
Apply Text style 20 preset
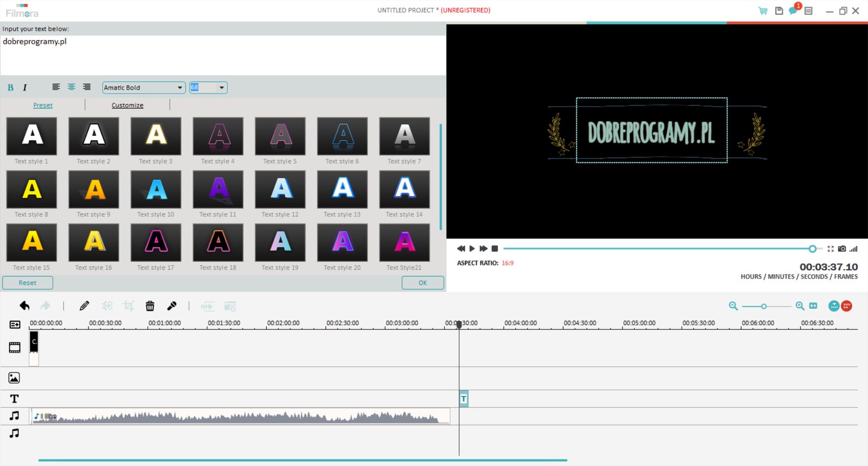pos(342,242)
